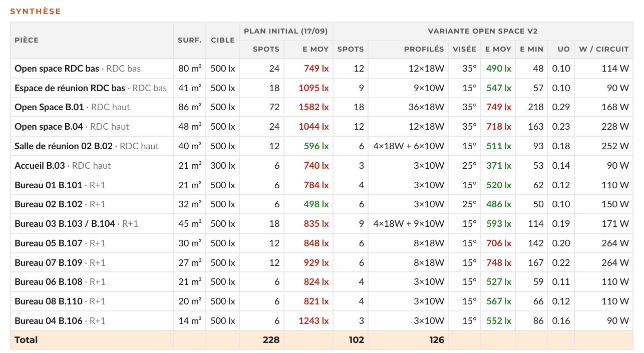Select the "126" profilés total
The height and width of the screenshot is (353, 644).
pyautogui.click(x=437, y=340)
